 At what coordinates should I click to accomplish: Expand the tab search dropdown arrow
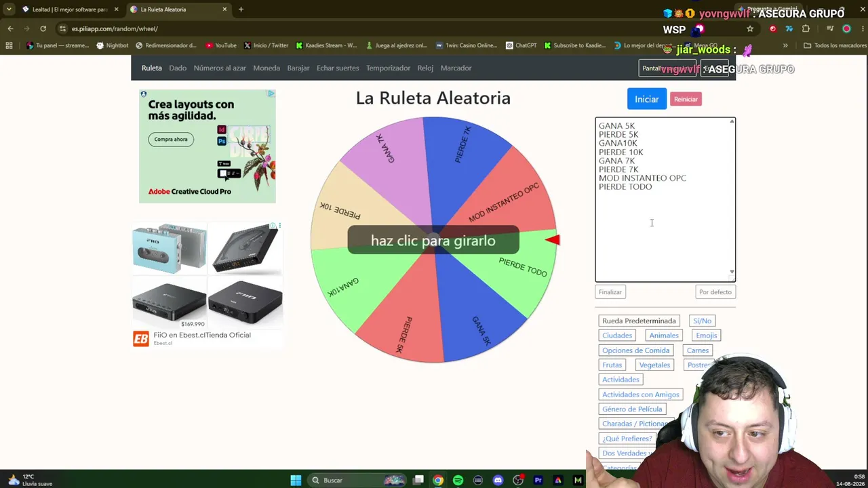pos(9,9)
